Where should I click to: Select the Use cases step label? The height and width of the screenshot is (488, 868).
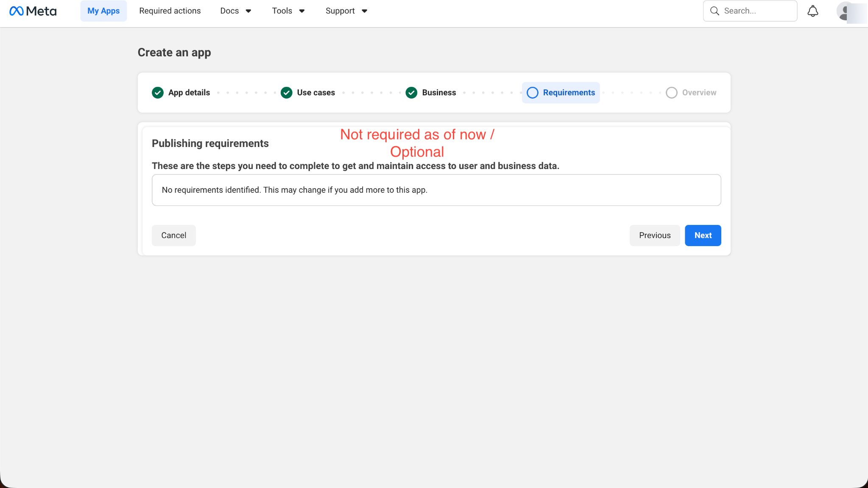(316, 93)
